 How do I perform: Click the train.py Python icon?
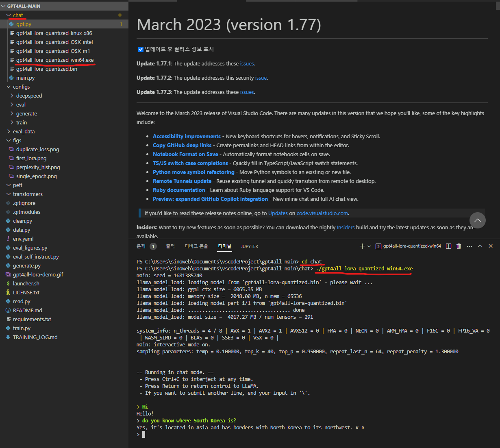click(8, 328)
